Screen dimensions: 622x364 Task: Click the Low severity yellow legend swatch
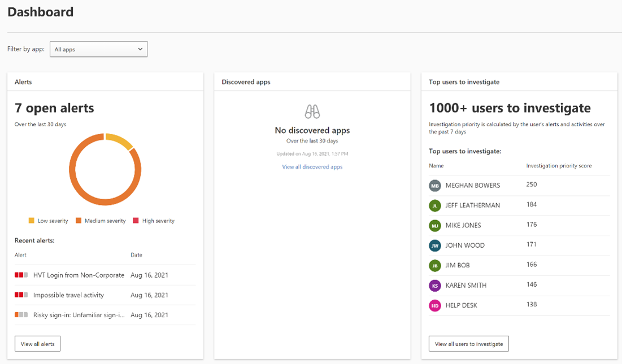pyautogui.click(x=31, y=220)
